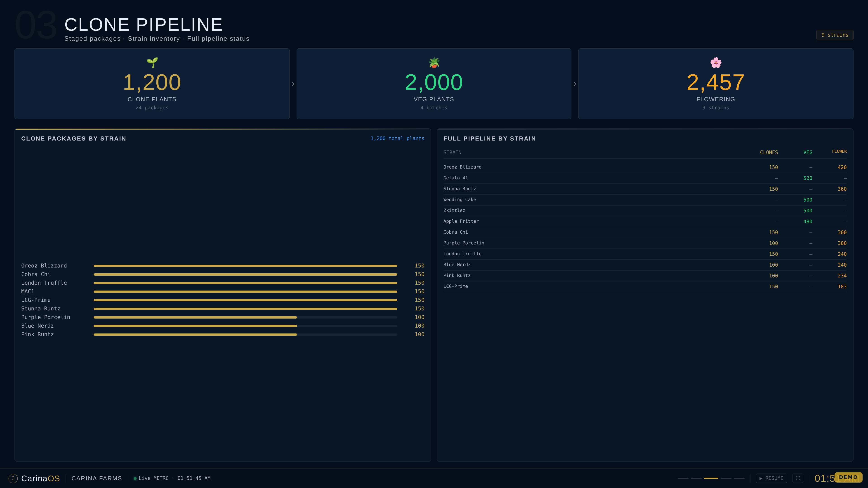Viewport: 868px width, 488px height.
Task: Click Apple Fritter veg value 480
Action: (x=808, y=222)
